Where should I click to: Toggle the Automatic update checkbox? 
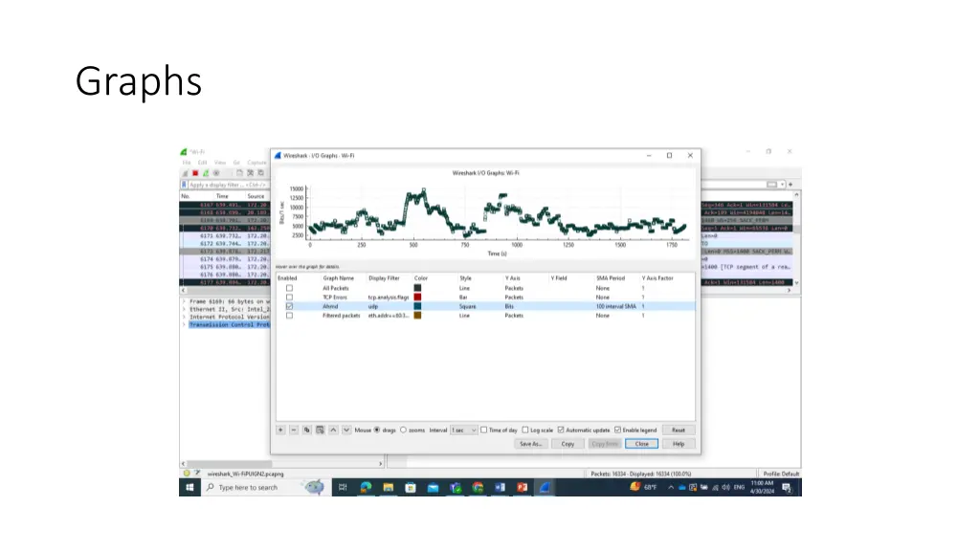pyautogui.click(x=561, y=430)
